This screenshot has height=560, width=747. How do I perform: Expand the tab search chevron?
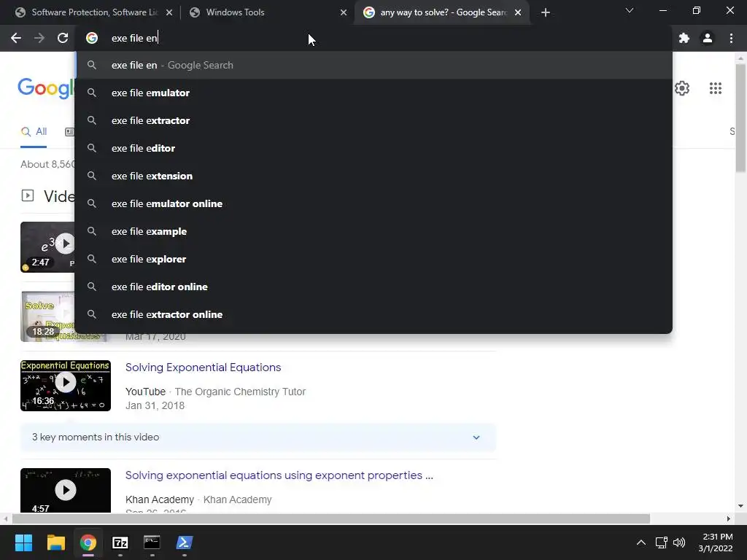pyautogui.click(x=630, y=10)
